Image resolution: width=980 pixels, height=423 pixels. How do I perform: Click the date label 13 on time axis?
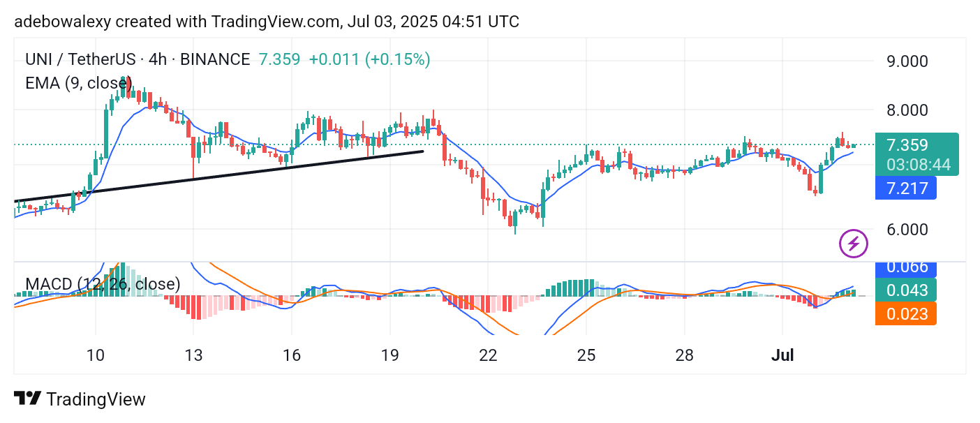pyautogui.click(x=193, y=355)
